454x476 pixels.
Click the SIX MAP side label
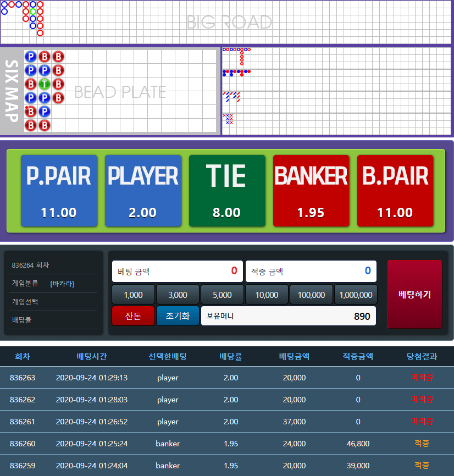point(12,91)
